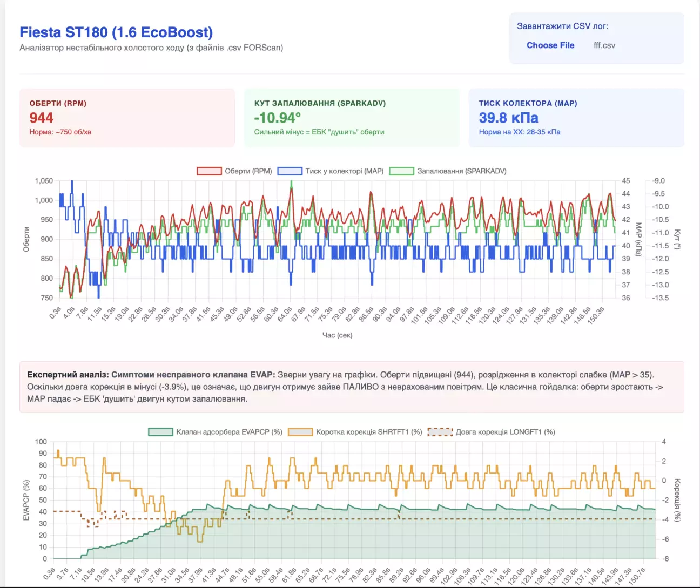Click the Оберти vertical axis title
This screenshot has width=700, height=588.
click(x=26, y=239)
